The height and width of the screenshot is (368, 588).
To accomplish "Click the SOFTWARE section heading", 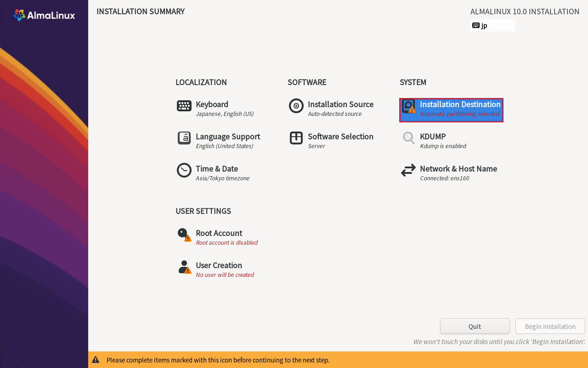I will click(x=307, y=82).
